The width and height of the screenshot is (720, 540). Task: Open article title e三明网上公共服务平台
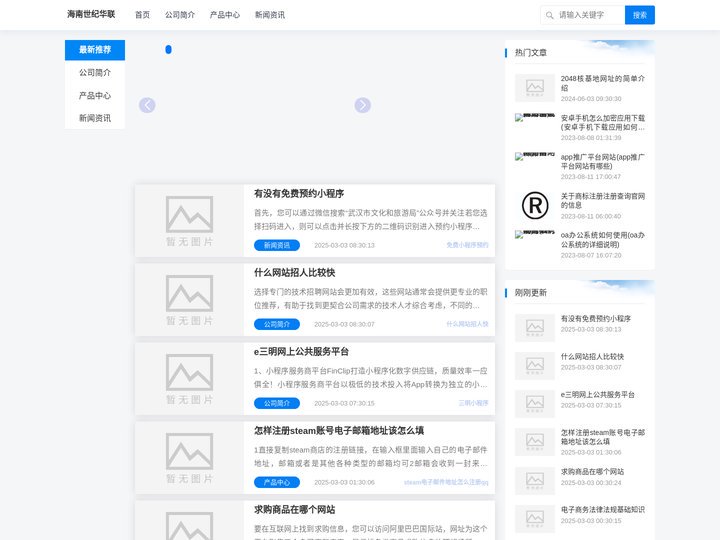(301, 352)
